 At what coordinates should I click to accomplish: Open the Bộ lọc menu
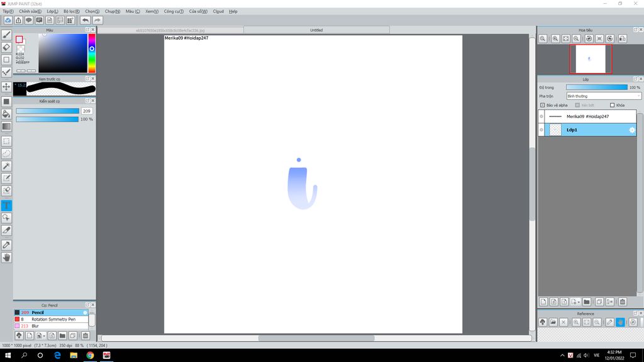72,11
